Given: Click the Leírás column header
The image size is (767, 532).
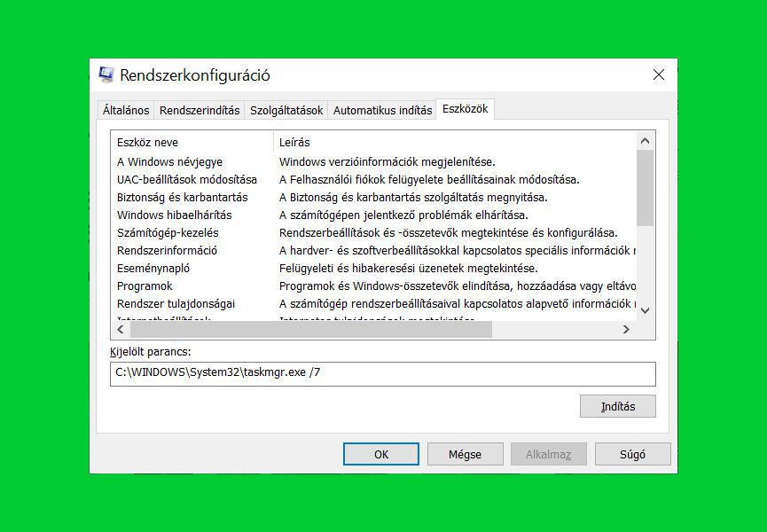Looking at the screenshot, I should (455, 142).
